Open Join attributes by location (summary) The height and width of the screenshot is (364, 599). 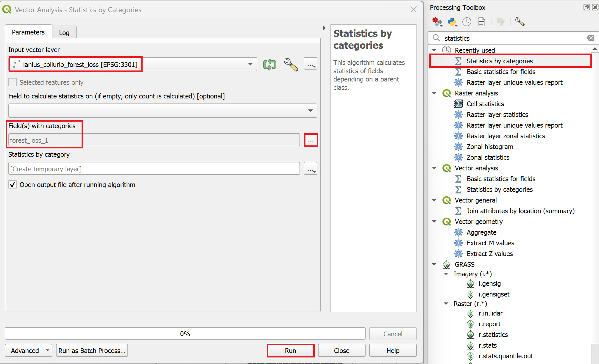coord(520,211)
